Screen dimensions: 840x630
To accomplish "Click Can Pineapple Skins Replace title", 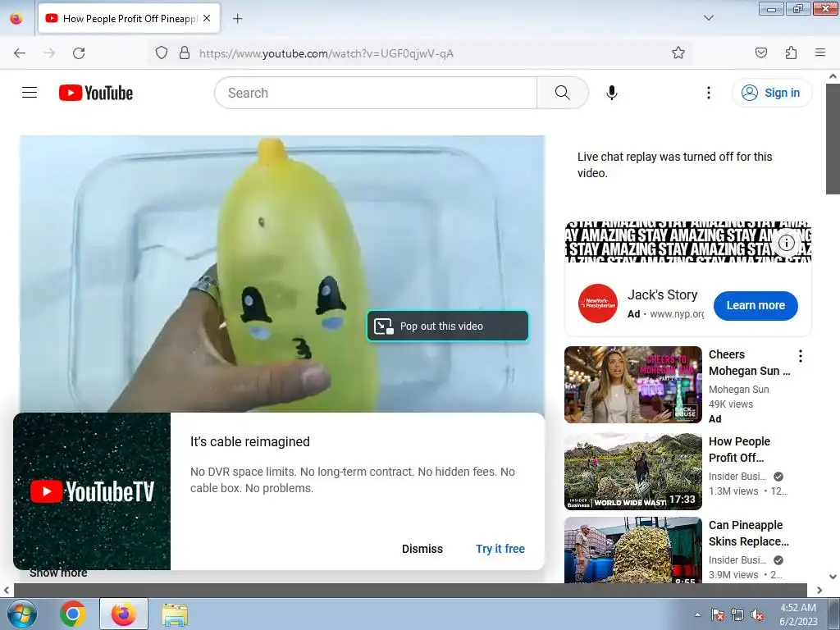I will tap(748, 533).
